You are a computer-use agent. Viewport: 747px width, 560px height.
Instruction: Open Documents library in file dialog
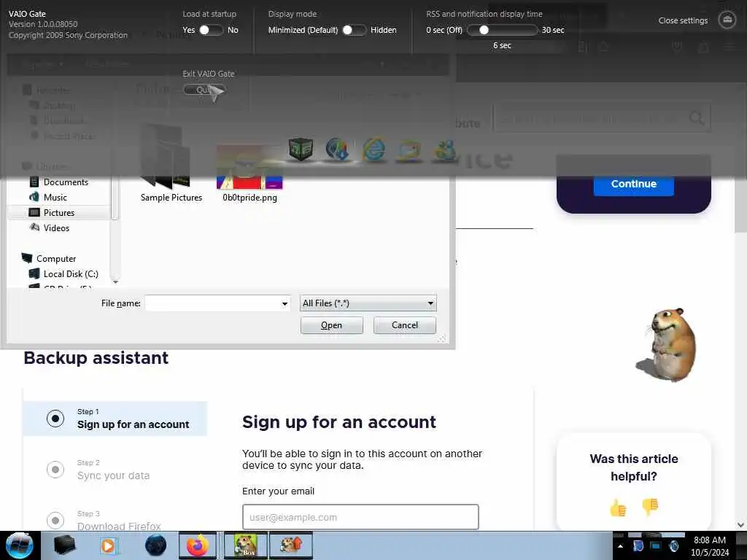click(x=66, y=182)
